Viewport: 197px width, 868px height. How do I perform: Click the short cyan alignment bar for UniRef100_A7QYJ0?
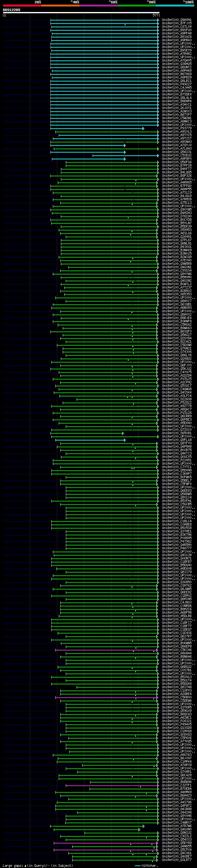point(88,145)
